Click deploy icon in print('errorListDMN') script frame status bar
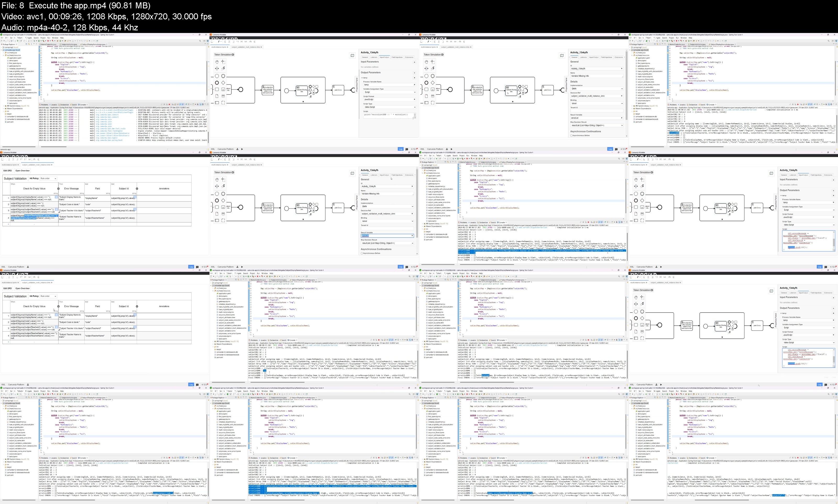 point(237,149)
